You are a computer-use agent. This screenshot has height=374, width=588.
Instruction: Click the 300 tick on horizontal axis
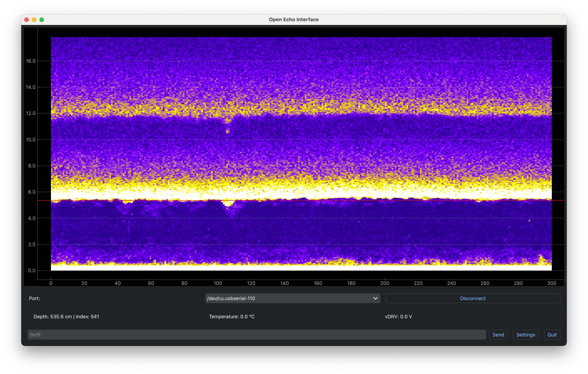coord(552,283)
